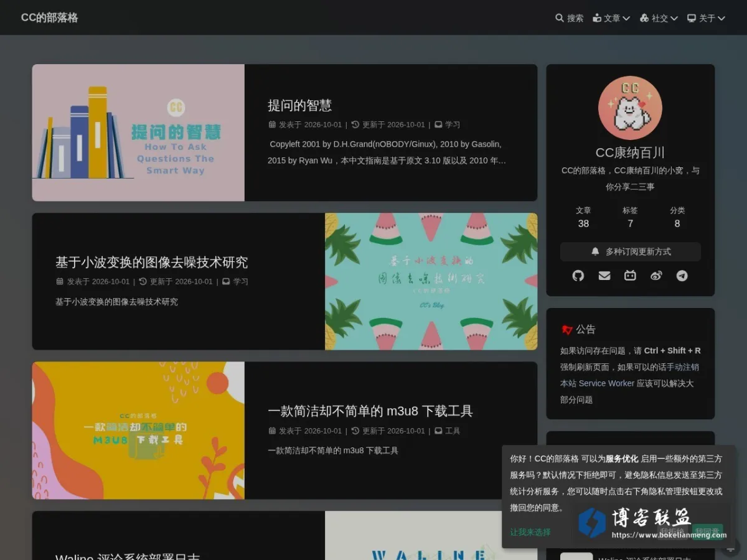The image size is (747, 560).
Task: Click the bell icon in the subscribe button
Action: tap(595, 251)
